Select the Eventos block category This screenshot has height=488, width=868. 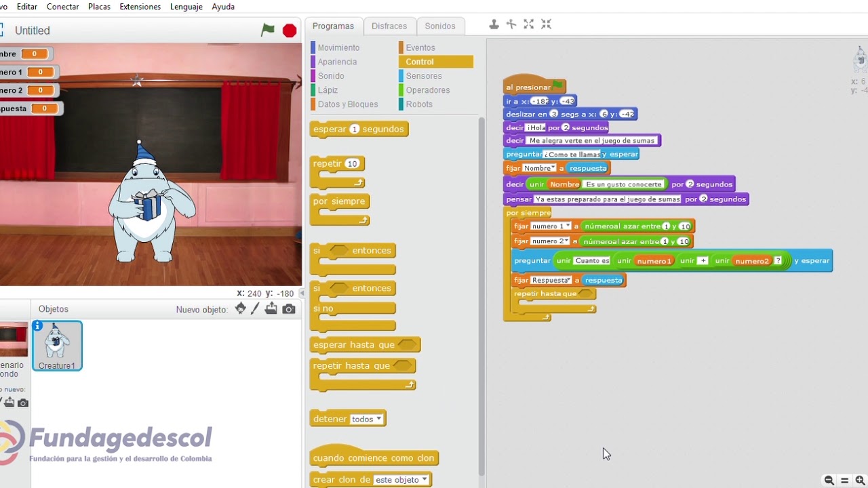point(420,47)
